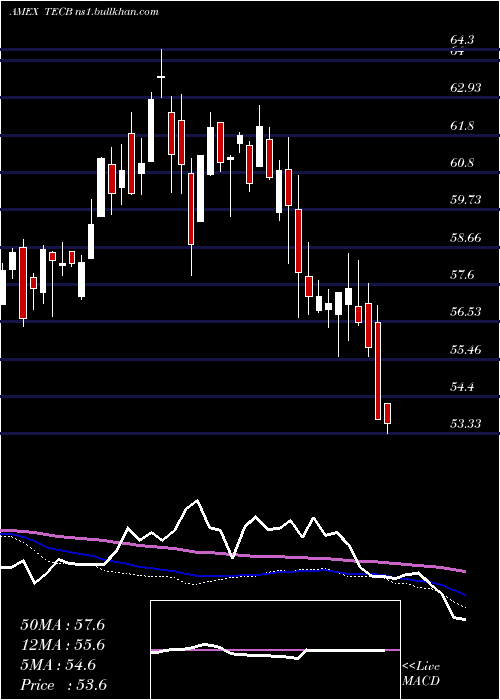Click the 55.46 price axis label

466,350
